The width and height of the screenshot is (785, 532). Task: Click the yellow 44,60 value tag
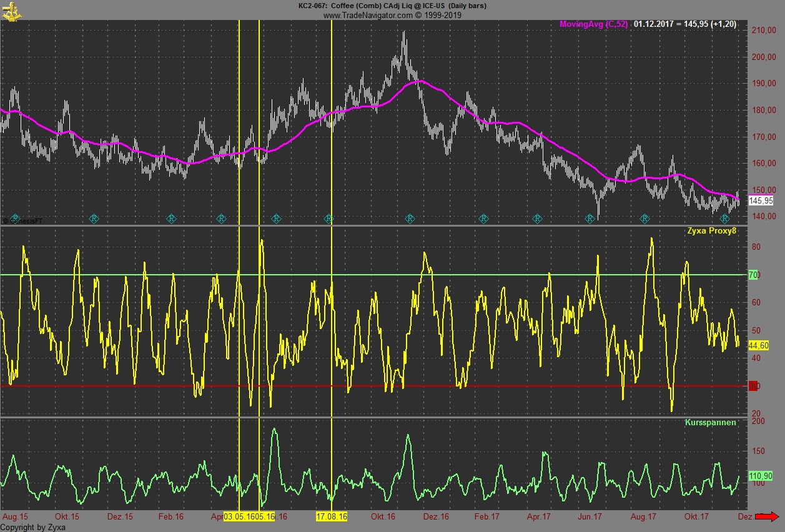[758, 345]
